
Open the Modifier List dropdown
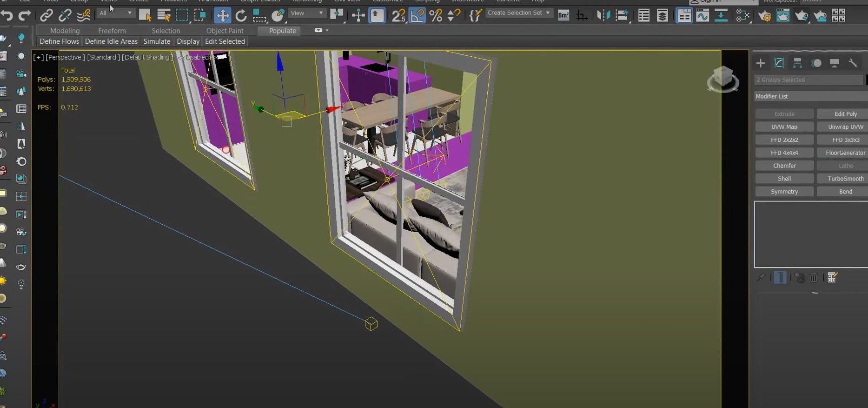click(810, 96)
